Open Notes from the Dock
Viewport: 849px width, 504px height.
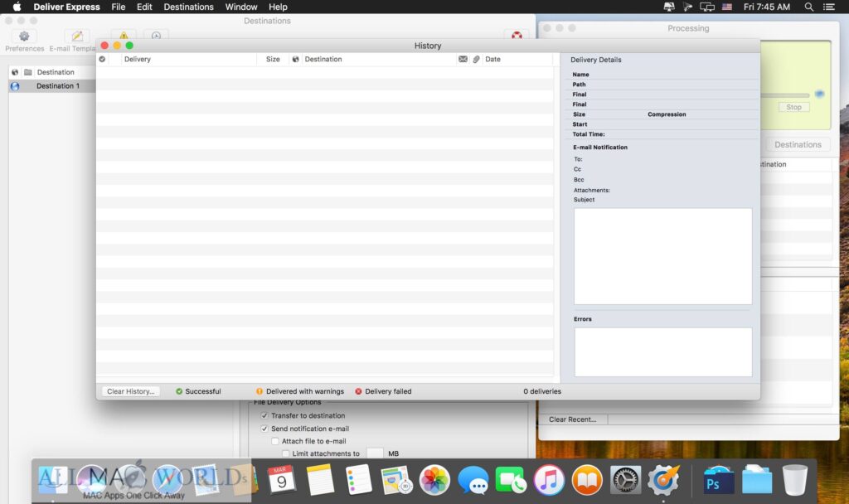(320, 479)
